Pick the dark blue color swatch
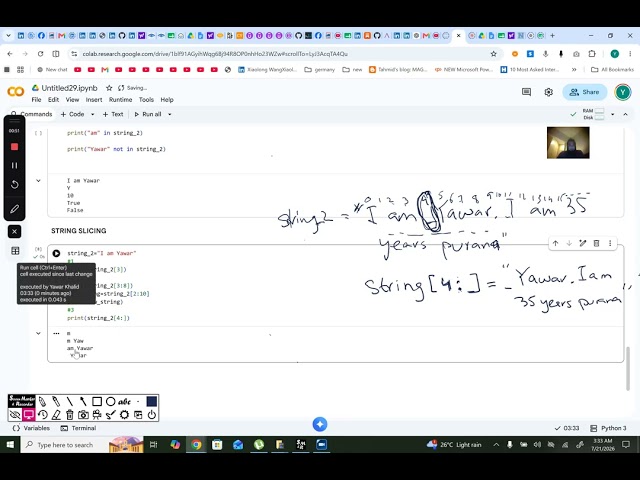 coord(151,402)
